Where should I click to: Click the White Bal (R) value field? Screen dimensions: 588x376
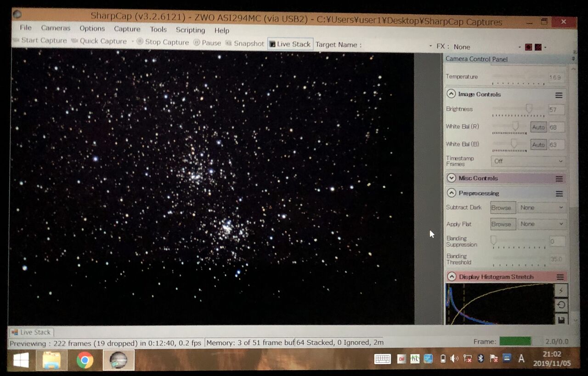point(557,127)
